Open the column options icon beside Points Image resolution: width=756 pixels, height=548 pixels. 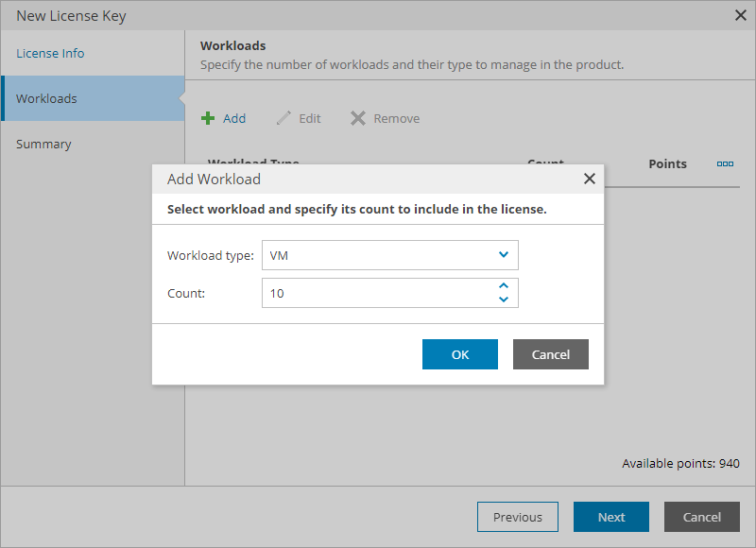coord(725,163)
